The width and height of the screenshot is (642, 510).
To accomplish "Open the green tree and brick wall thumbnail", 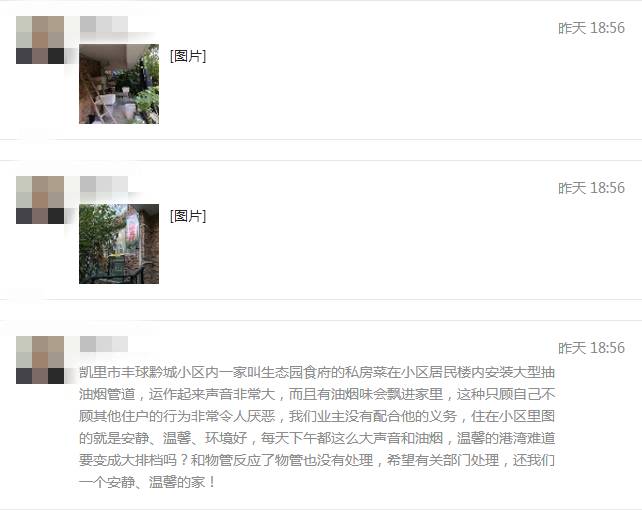I will tap(119, 244).
